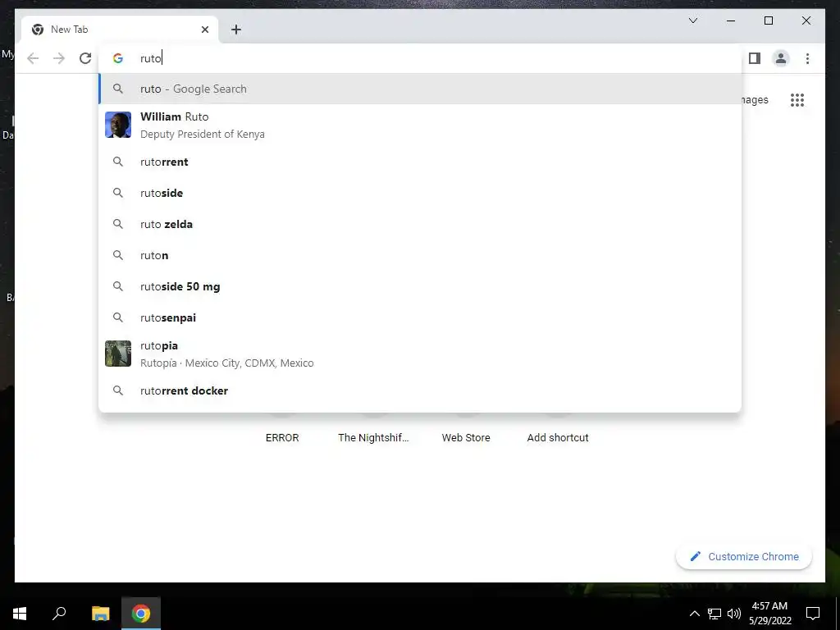Image resolution: width=840 pixels, height=630 pixels.
Task: Click William Ruto's photo thumbnail
Action: [x=118, y=125]
